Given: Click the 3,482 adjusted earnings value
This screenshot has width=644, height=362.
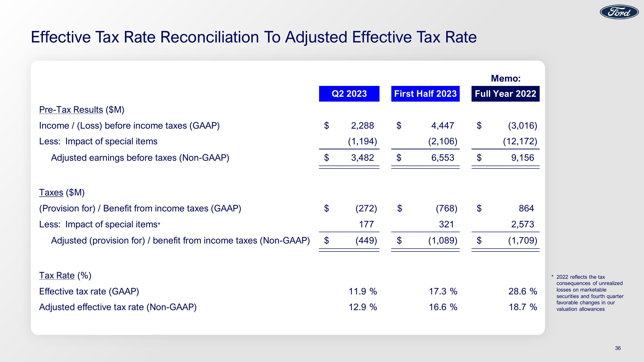Looking at the screenshot, I should coord(363,158).
